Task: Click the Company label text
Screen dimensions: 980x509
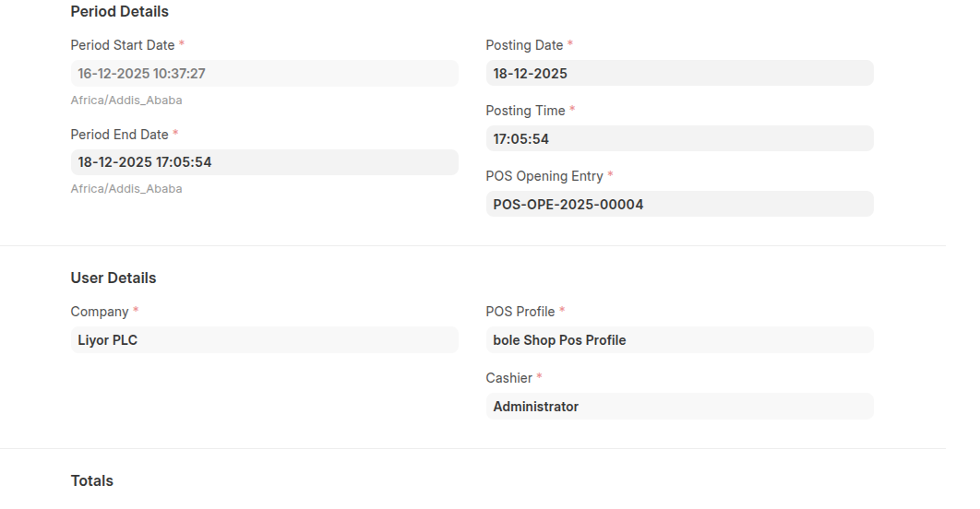Action: point(100,312)
